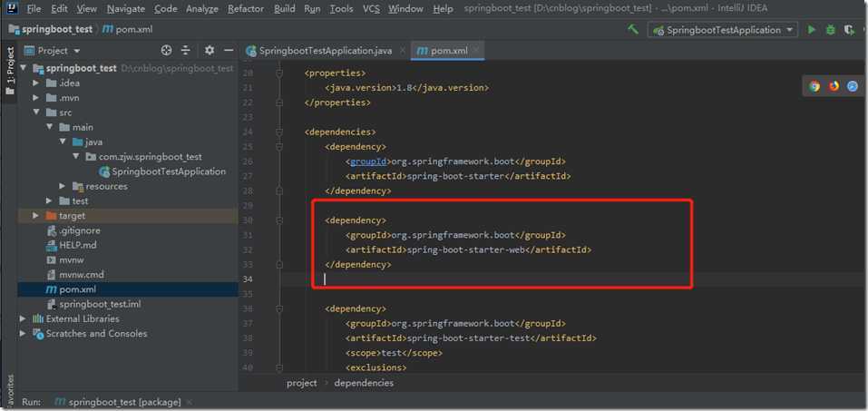This screenshot has height=411, width=868.
Task: Collapse the src folder
Action: point(36,113)
